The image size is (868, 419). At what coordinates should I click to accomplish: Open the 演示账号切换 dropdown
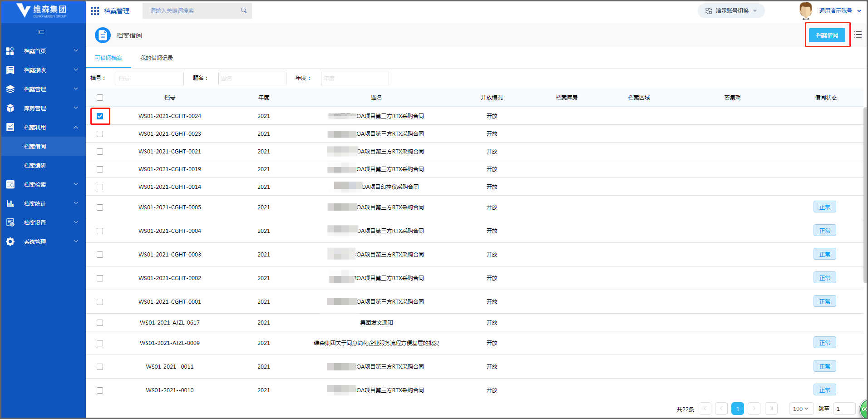[x=731, y=11]
